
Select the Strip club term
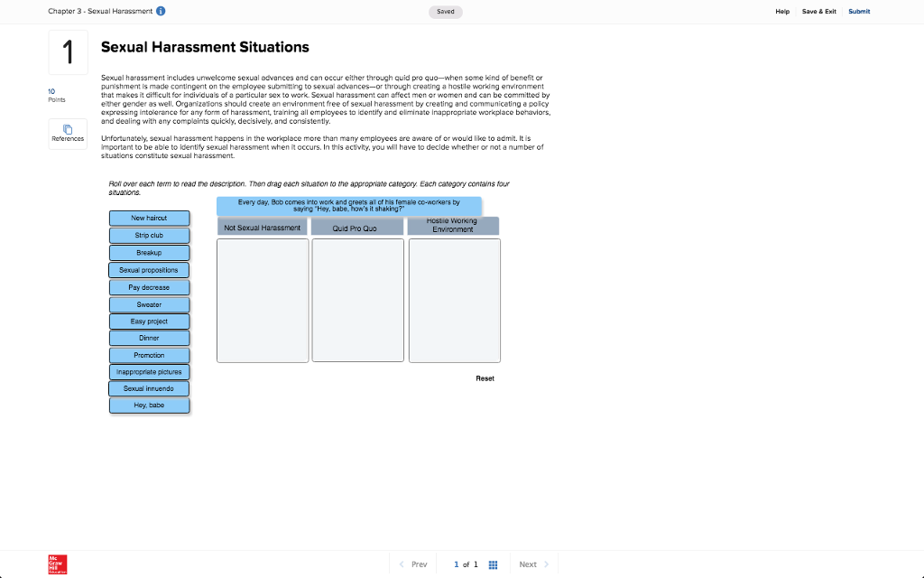click(x=149, y=236)
